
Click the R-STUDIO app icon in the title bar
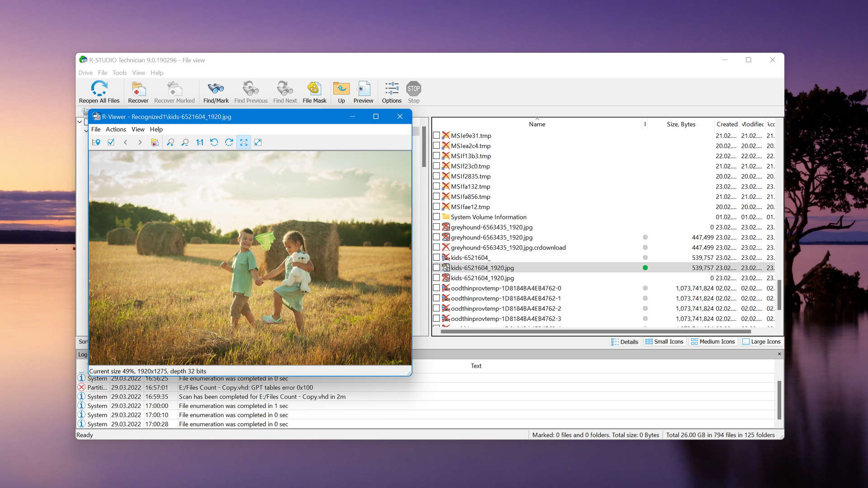(x=83, y=60)
